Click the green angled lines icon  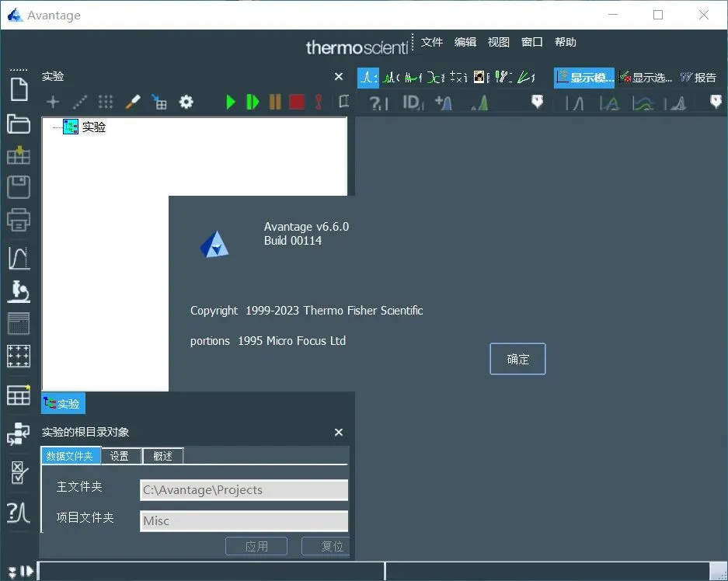click(x=526, y=77)
